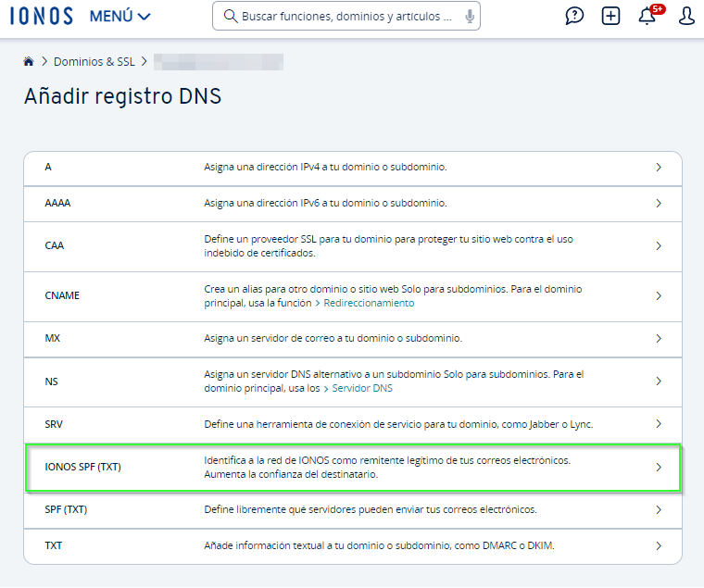Screen dimensions: 704x588
Task: Select the MX record type
Action: (353, 338)
